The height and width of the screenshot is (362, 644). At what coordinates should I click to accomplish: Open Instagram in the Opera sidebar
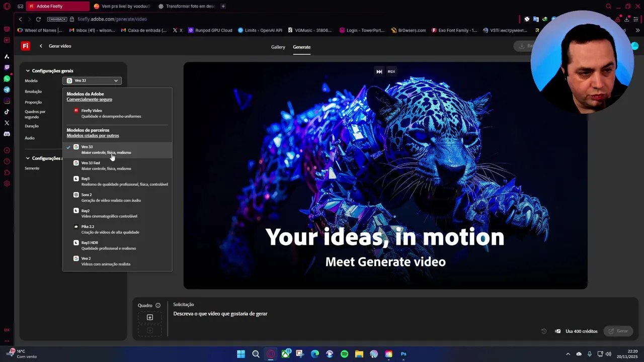click(7, 101)
